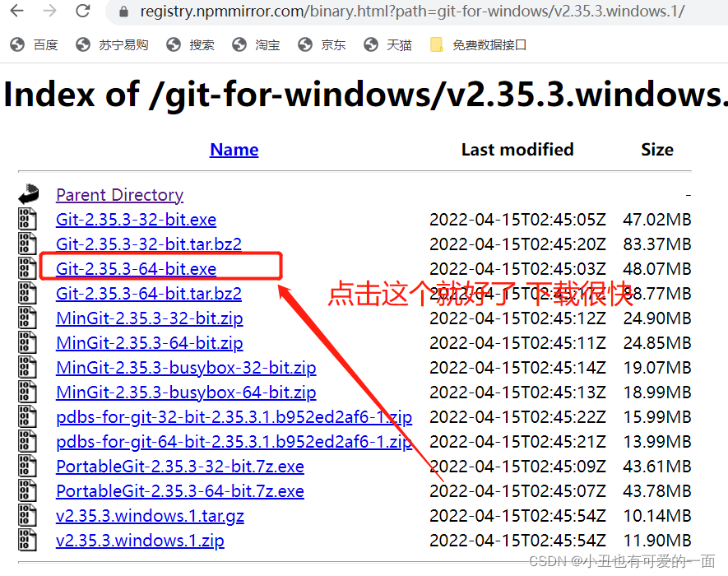Download MinGit-2.35.3-32-bit.zip

[150, 318]
